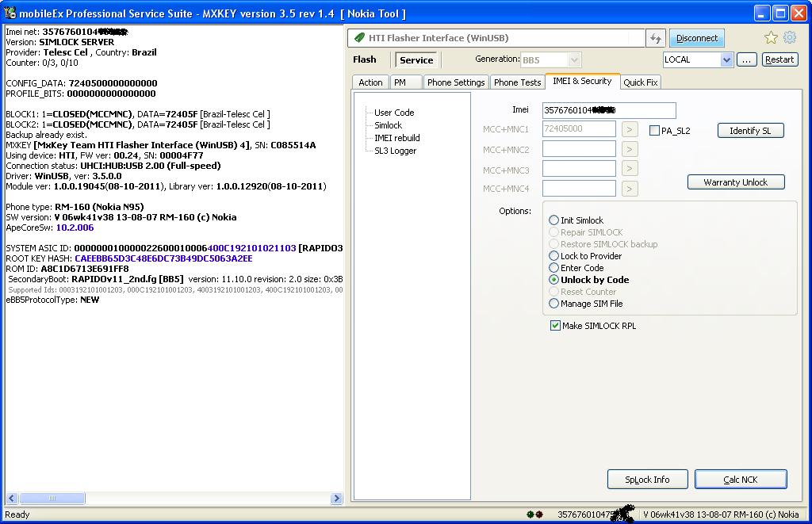
Task: Click 'Ready' status bar text
Action: click(x=17, y=514)
